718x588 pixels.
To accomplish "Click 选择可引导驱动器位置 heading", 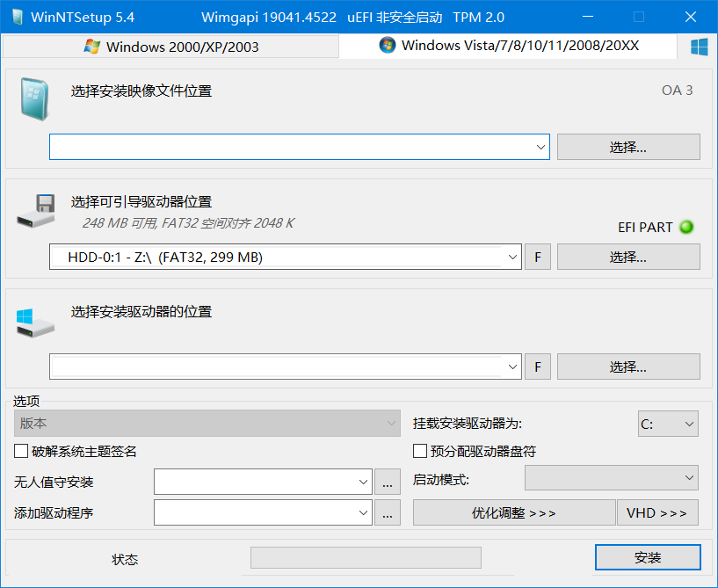I will (x=141, y=201).
